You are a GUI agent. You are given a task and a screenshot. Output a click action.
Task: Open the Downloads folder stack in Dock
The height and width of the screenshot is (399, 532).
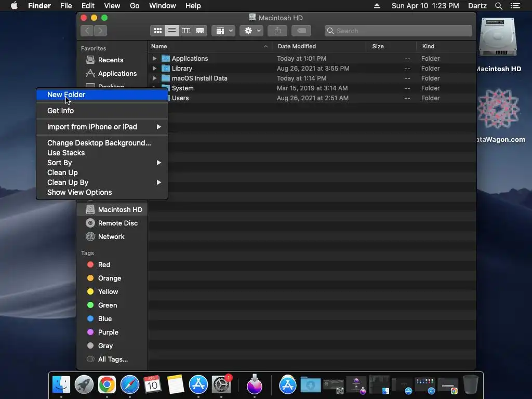(x=311, y=385)
